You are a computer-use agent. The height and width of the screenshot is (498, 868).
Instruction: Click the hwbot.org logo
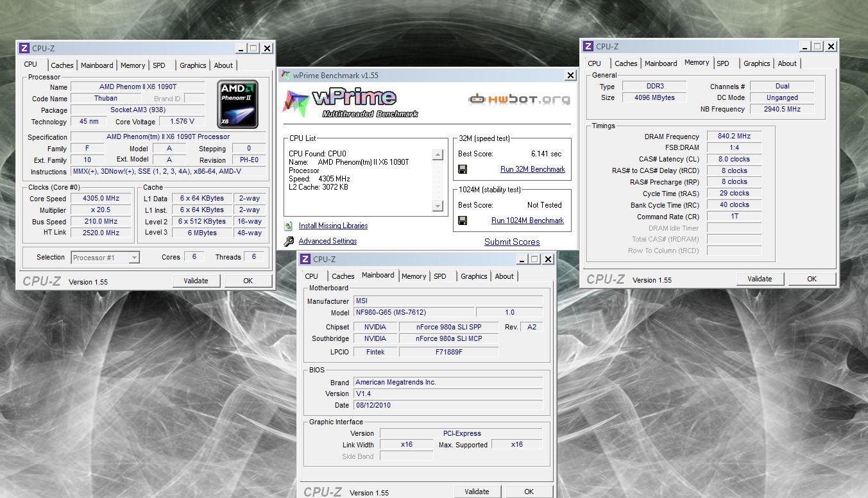pos(519,99)
